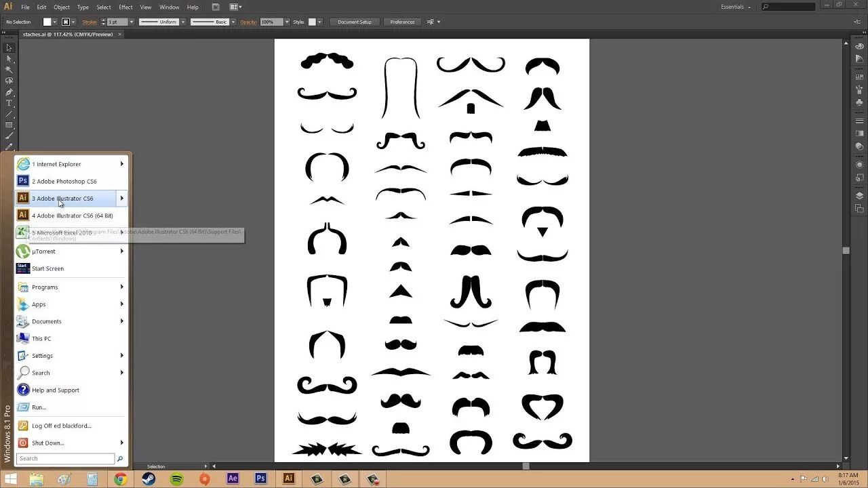The height and width of the screenshot is (488, 868).
Task: Select the Selection tool
Action: point(9,48)
